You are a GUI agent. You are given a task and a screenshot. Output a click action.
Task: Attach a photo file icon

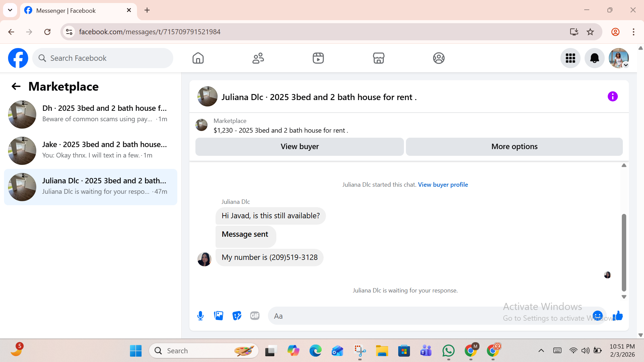click(x=219, y=316)
